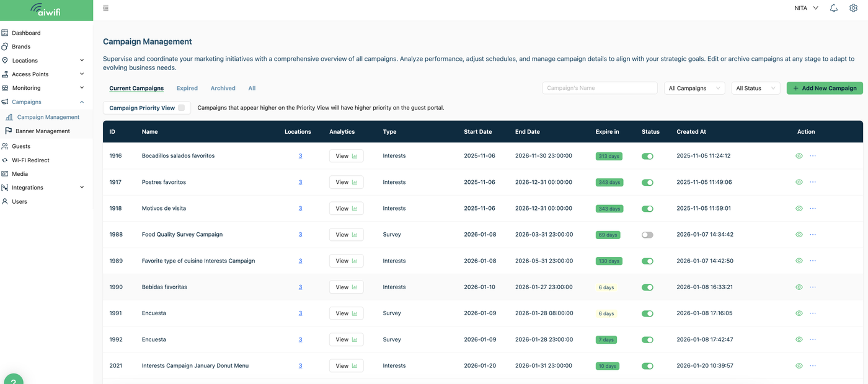Switch to the Expired campaigns tab
This screenshot has height=384, width=868.
[x=187, y=89]
